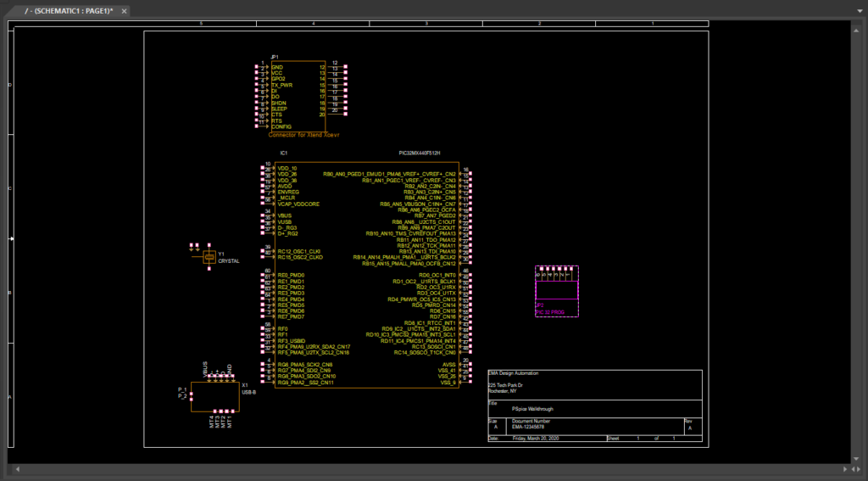Click the CRYSTAL value text
The image size is (868, 481).
(229, 261)
